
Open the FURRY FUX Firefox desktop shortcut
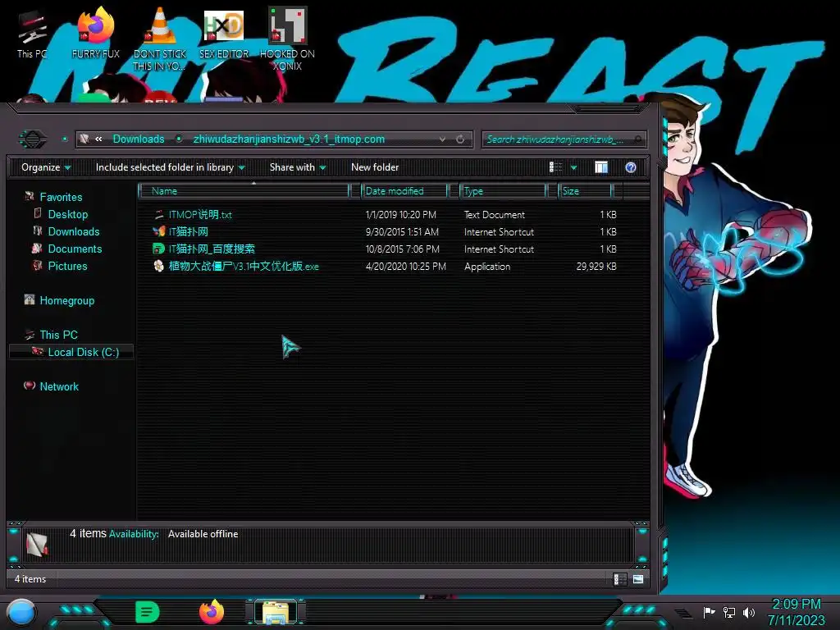click(x=96, y=33)
